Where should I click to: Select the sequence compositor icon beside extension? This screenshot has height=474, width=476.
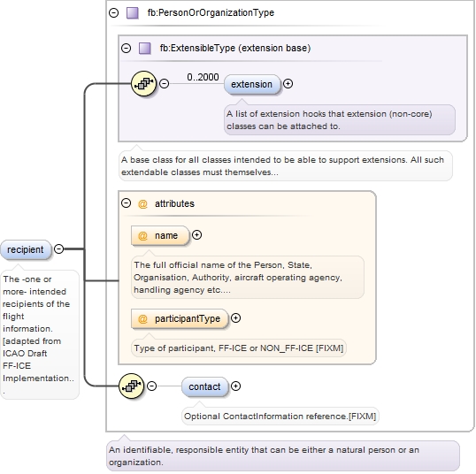144,83
